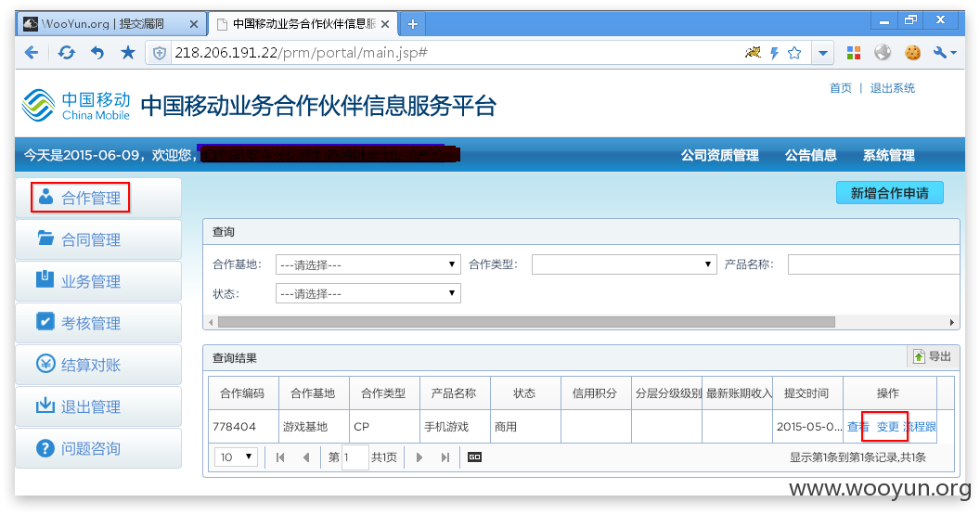This screenshot has height=515, width=980.
Task: Close the 中国移动业务合作伙伴 tab
Action: pos(385,24)
